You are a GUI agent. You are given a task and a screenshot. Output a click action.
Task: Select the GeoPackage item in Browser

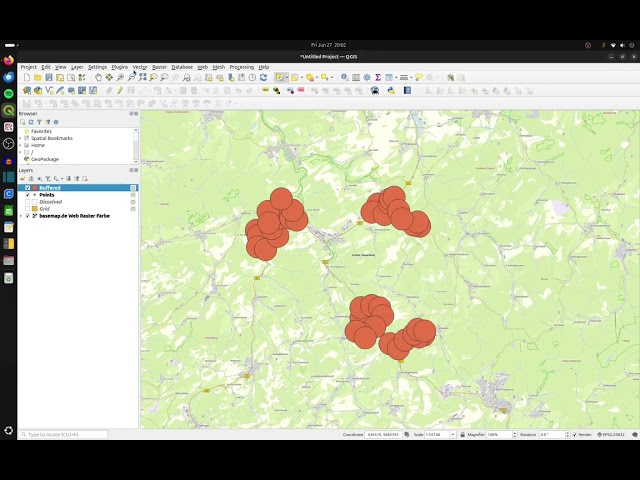pyautogui.click(x=45, y=159)
